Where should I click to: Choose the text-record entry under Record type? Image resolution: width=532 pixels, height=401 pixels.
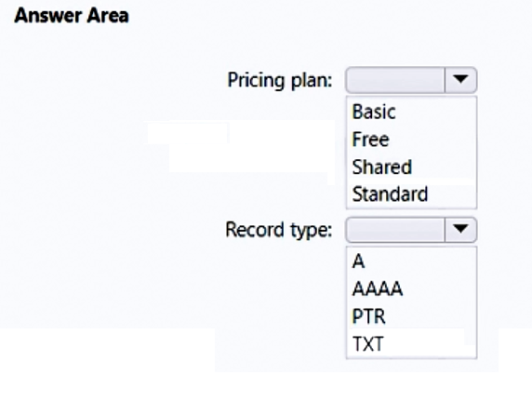(367, 344)
